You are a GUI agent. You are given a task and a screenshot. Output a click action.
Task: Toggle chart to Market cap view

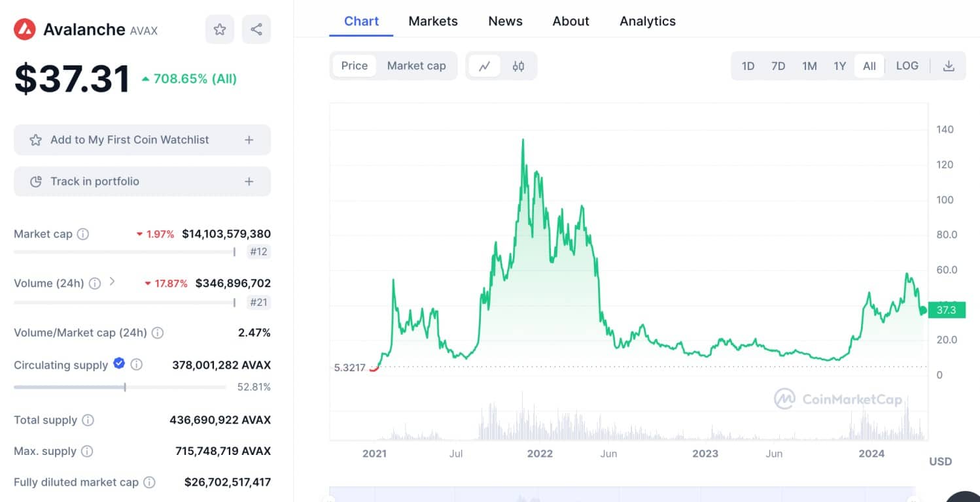coord(417,66)
